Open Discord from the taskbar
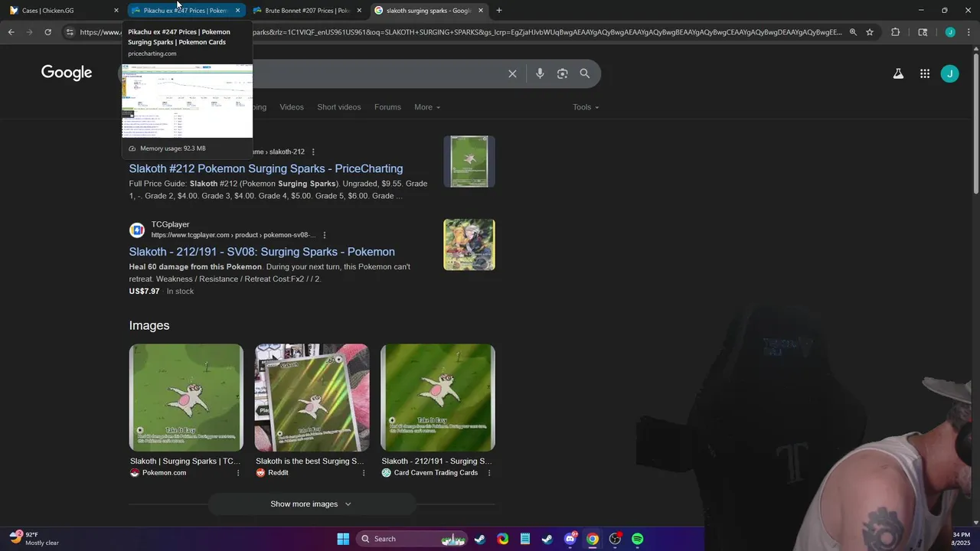 click(x=570, y=539)
